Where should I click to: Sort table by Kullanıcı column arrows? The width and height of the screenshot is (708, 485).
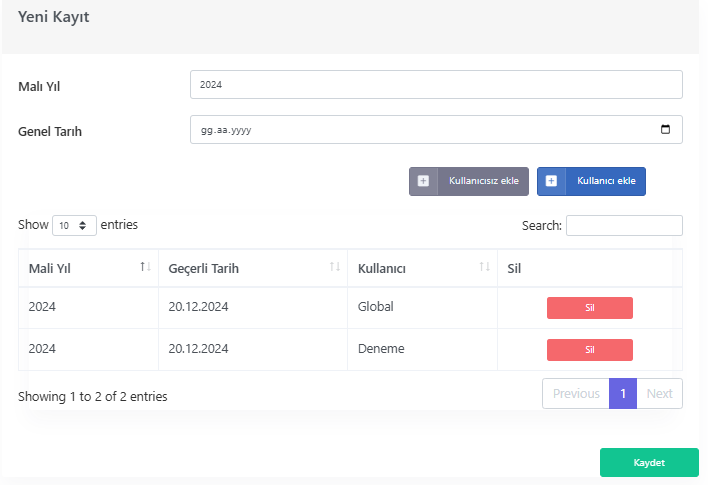click(484, 267)
